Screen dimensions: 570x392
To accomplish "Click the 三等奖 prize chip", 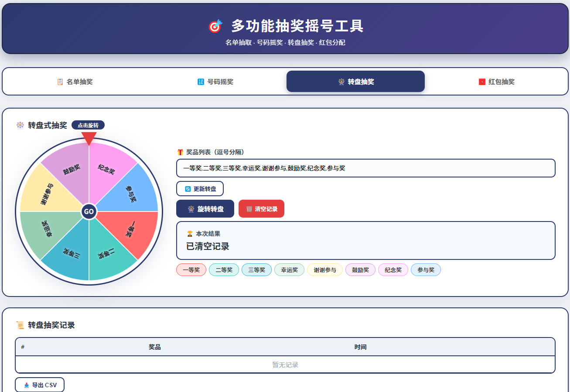I will (256, 270).
